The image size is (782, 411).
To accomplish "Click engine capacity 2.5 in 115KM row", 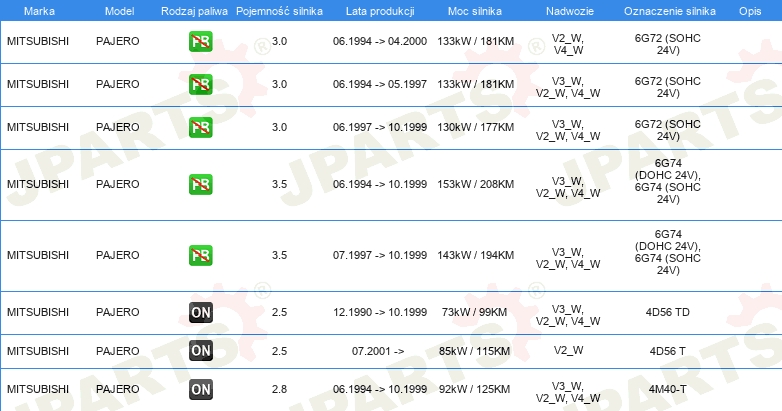I will click(x=279, y=351).
